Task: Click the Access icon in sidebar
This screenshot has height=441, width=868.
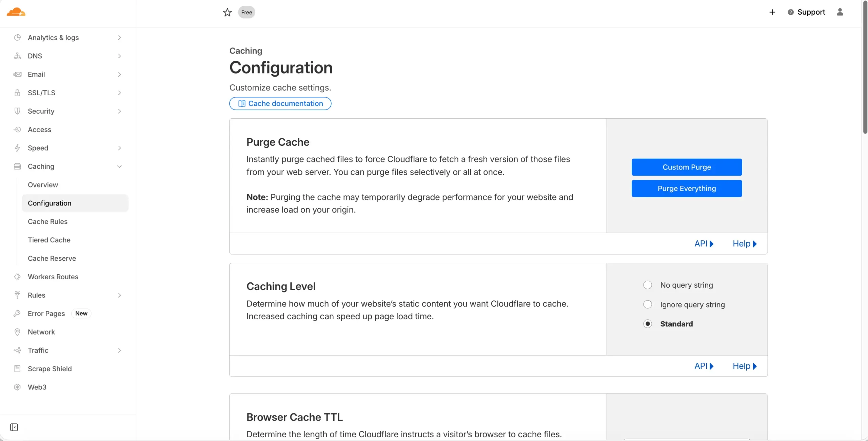Action: click(17, 129)
